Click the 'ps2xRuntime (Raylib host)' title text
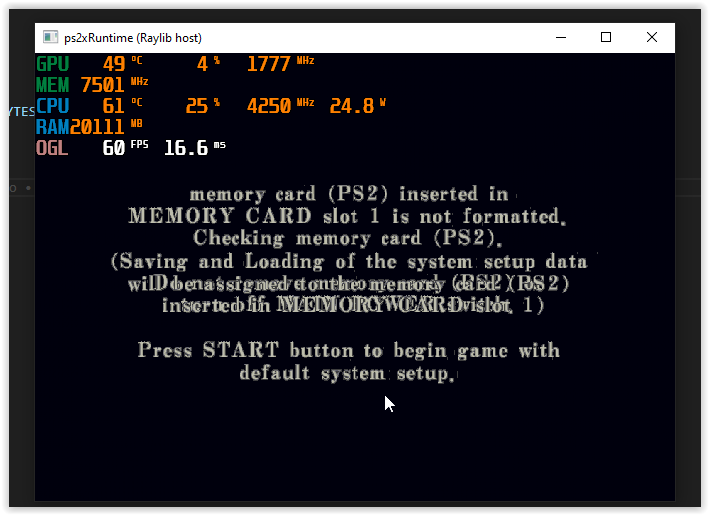 click(133, 38)
